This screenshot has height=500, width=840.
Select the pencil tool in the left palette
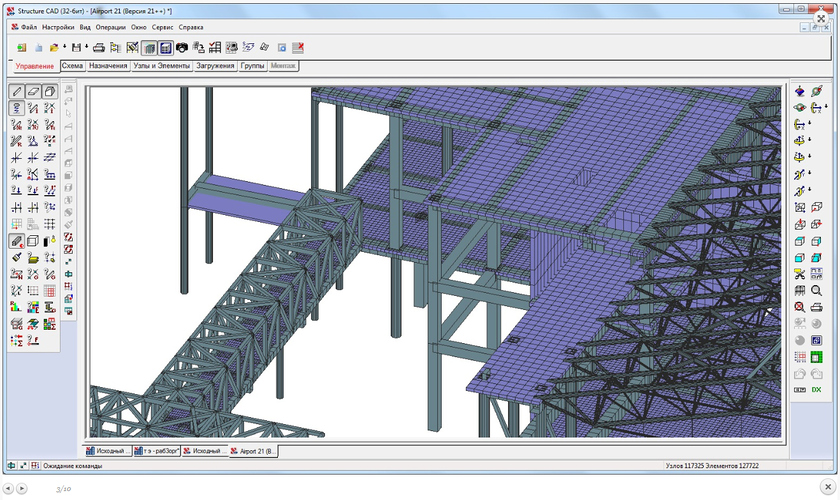[x=17, y=92]
